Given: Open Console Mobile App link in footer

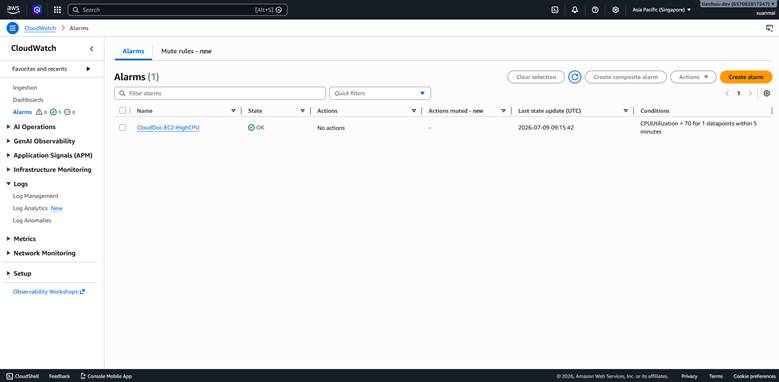Looking at the screenshot, I should (x=106, y=376).
